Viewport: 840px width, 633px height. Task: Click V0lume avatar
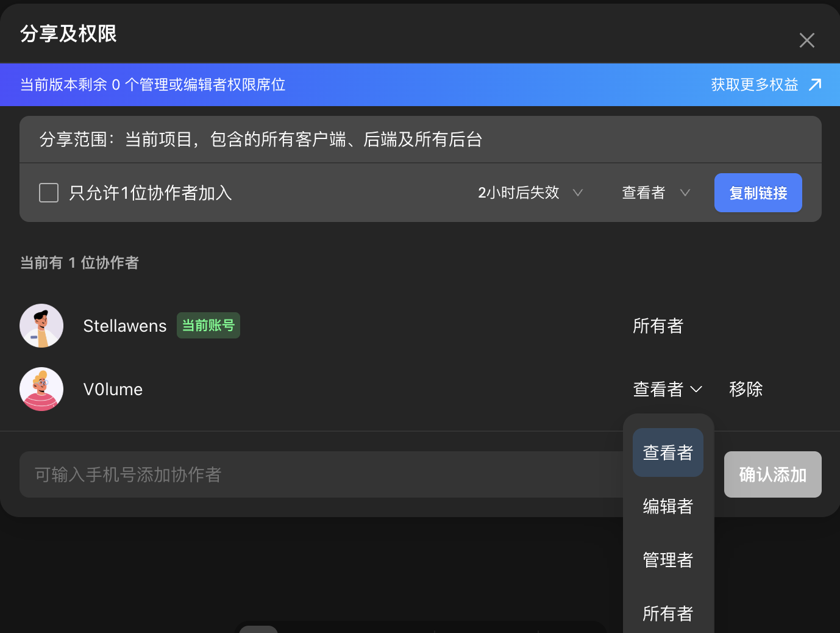point(41,389)
